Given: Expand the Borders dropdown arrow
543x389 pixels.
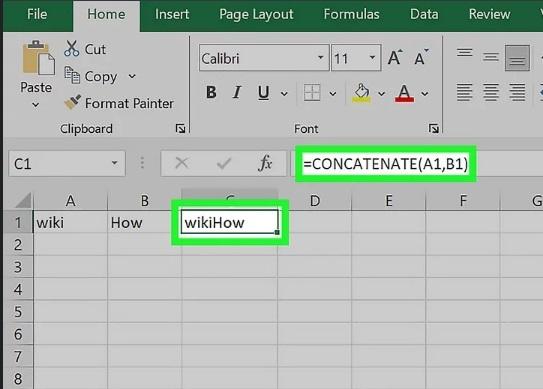Looking at the screenshot, I should 332,94.
